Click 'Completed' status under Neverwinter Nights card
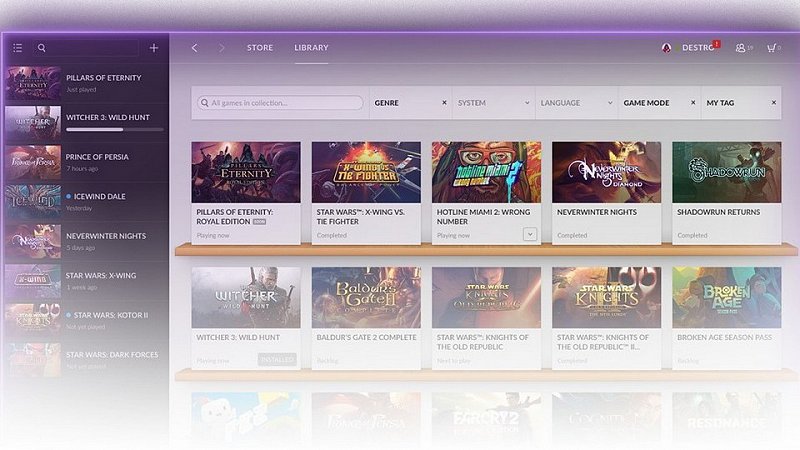This screenshot has width=800, height=450. coord(572,235)
